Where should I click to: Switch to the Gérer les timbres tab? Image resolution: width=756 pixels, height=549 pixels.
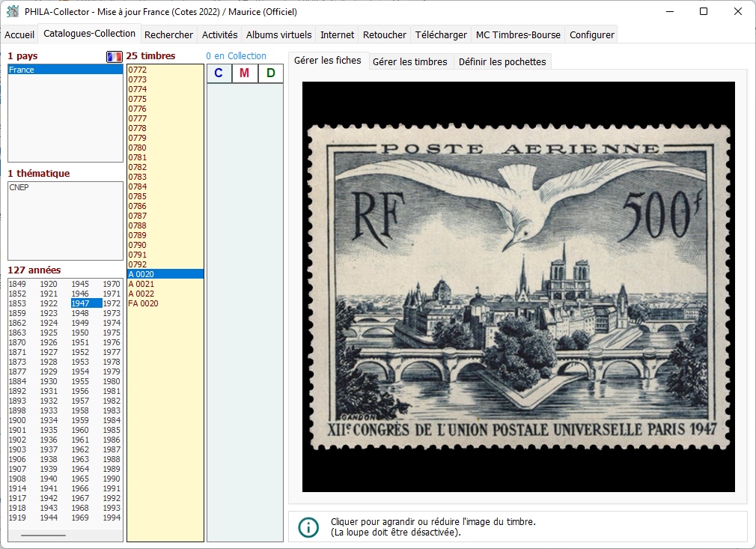[410, 61]
